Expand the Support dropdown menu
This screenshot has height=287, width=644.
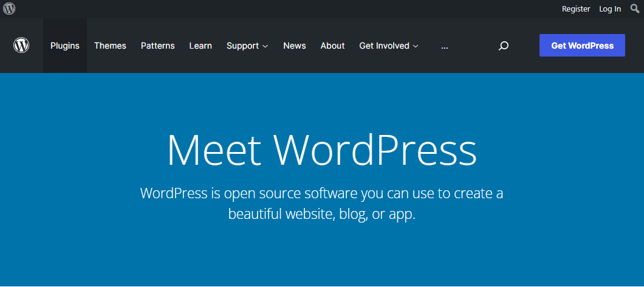pyautogui.click(x=247, y=46)
